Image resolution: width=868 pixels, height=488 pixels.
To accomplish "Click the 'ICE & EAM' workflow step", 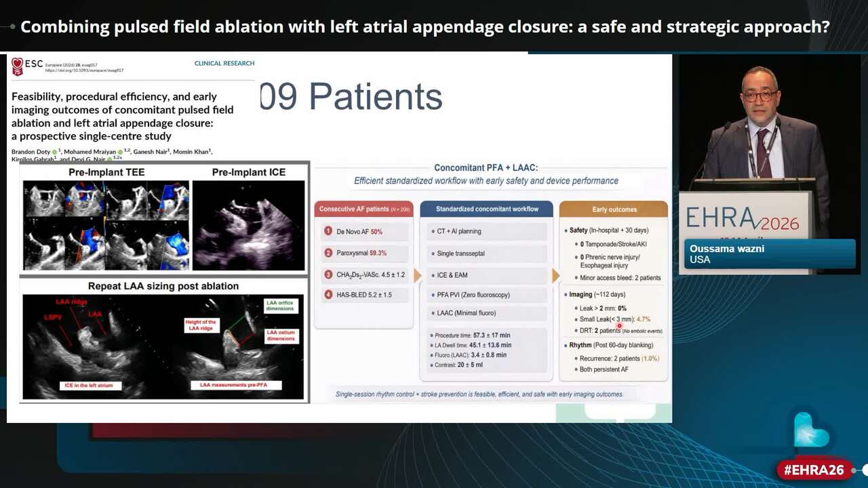I will click(x=487, y=275).
